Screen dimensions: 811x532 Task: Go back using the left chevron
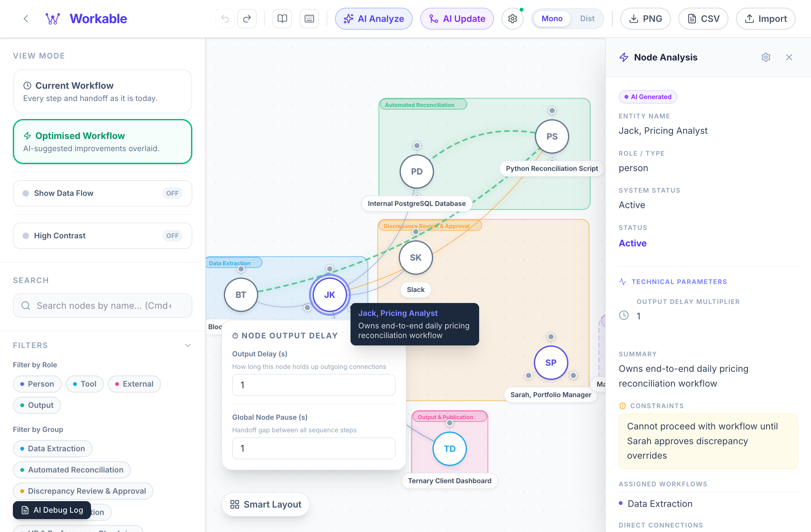[x=26, y=19]
